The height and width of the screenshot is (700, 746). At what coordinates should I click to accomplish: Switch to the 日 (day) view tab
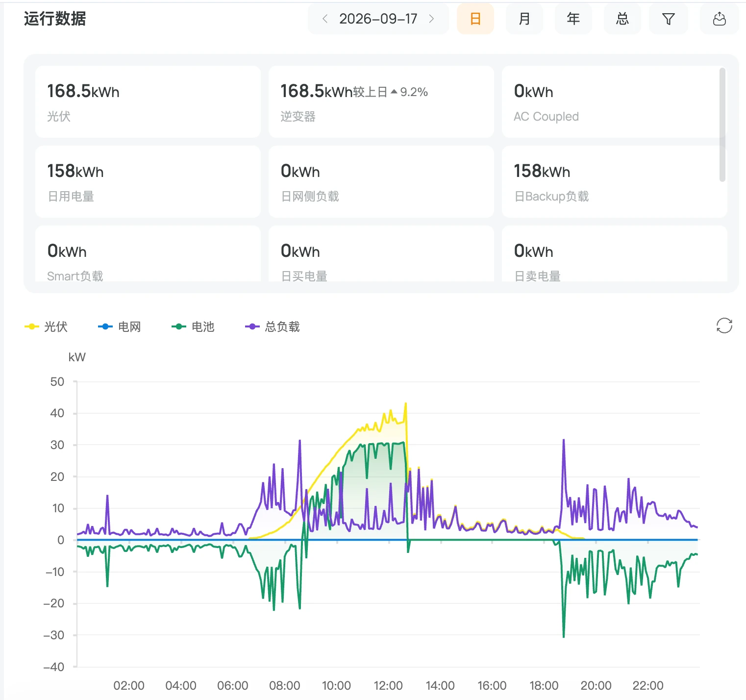point(475,19)
